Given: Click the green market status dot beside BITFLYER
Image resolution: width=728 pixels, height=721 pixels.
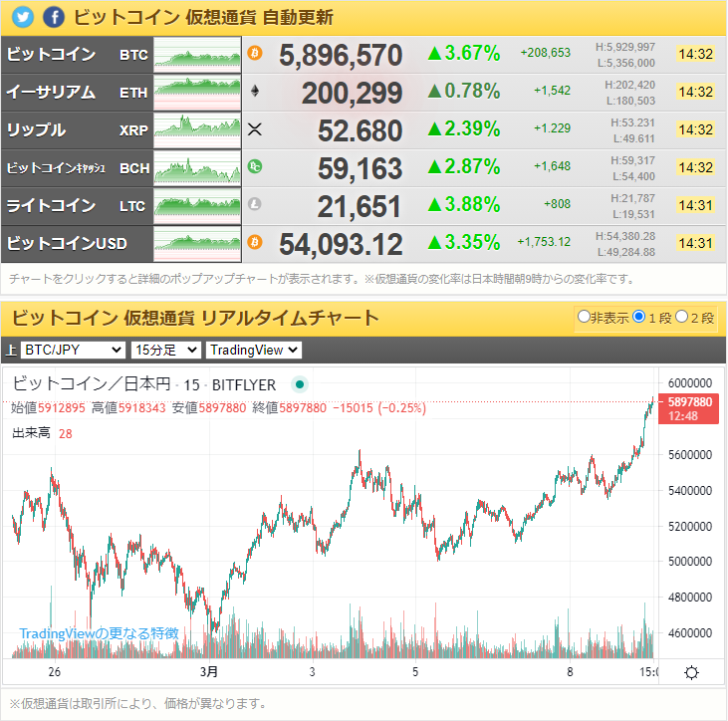Looking at the screenshot, I should (x=300, y=384).
